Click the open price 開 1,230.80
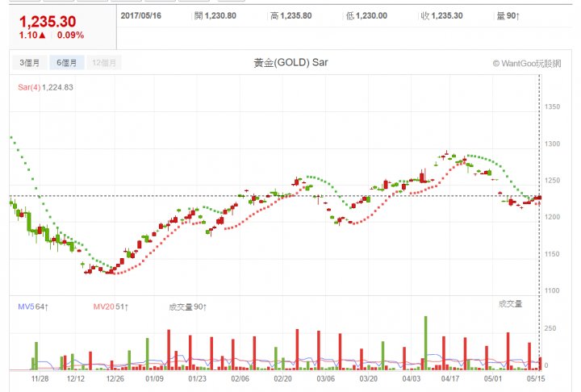The image size is (581, 392). (215, 15)
